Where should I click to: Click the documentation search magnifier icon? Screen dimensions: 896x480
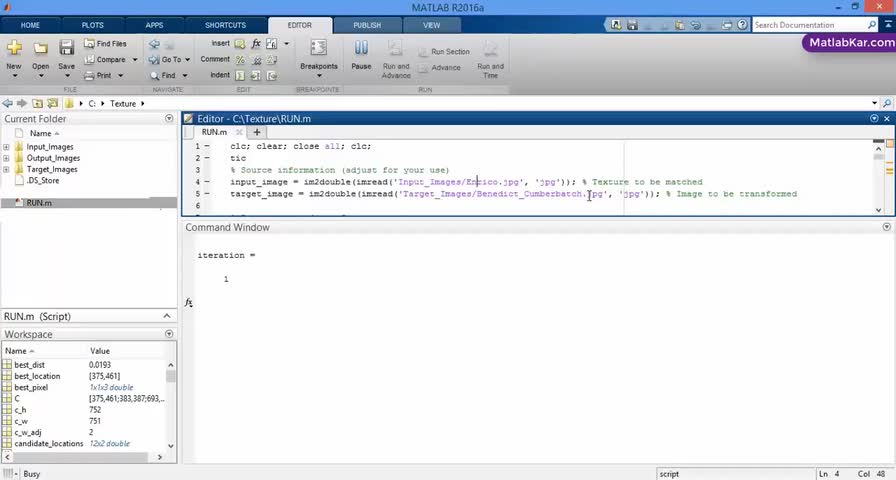pyautogui.click(x=871, y=25)
